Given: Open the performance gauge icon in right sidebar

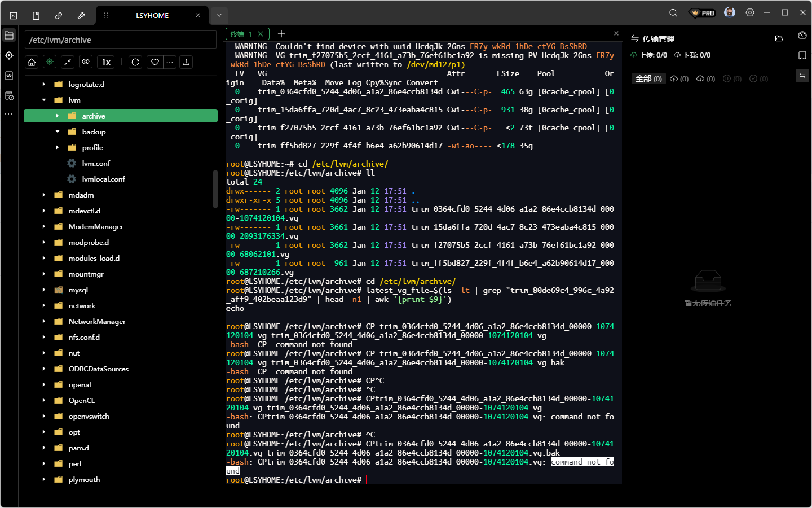Looking at the screenshot, I should click(802, 36).
